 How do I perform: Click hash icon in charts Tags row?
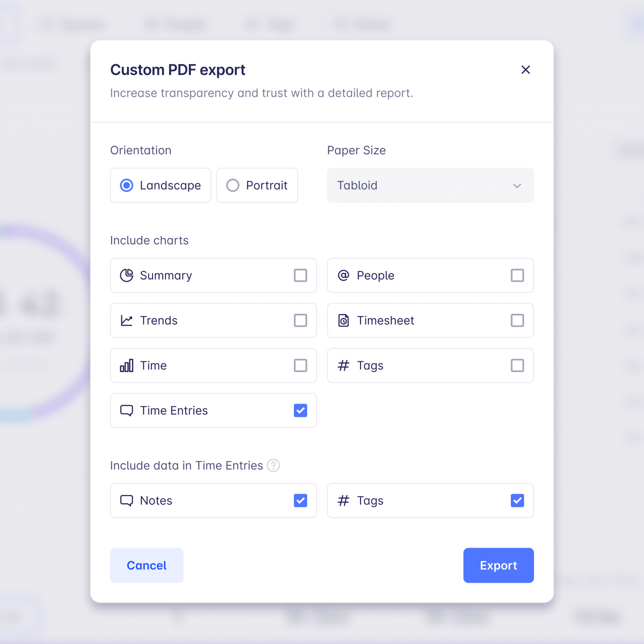pos(343,365)
